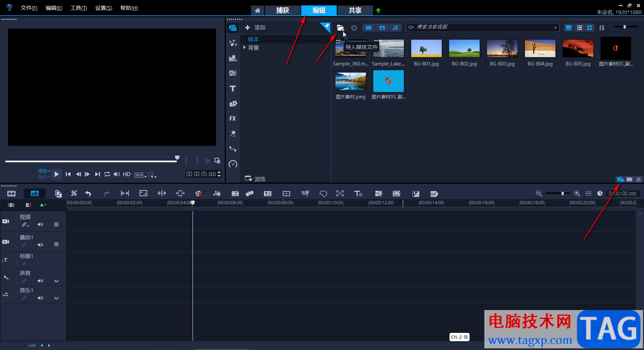Click the 浏览 button

click(x=255, y=179)
